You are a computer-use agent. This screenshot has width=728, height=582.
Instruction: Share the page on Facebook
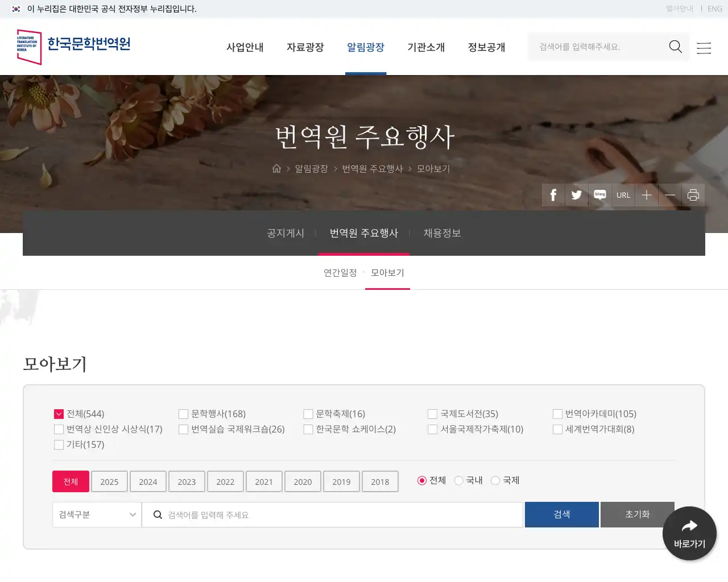point(552,195)
